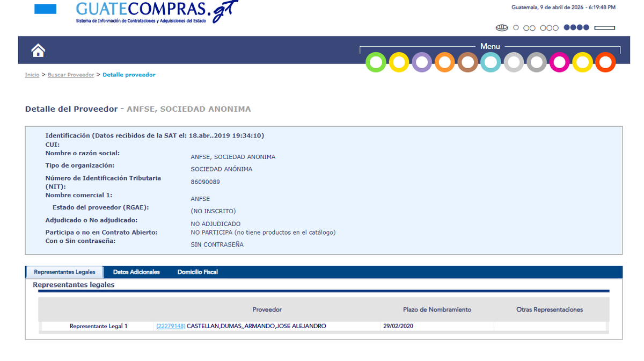Screen dimensions: 644x361
Task: Click the Identificación SAT data line
Action: (155, 136)
